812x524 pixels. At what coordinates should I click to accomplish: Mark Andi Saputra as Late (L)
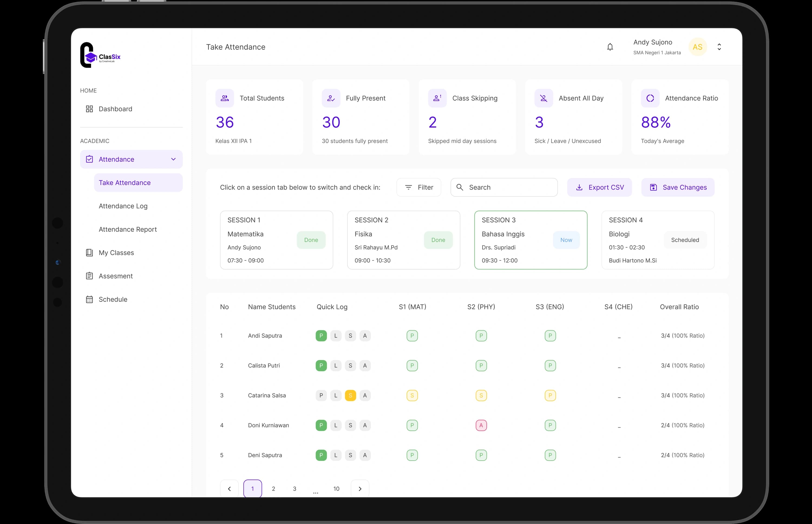point(336,336)
